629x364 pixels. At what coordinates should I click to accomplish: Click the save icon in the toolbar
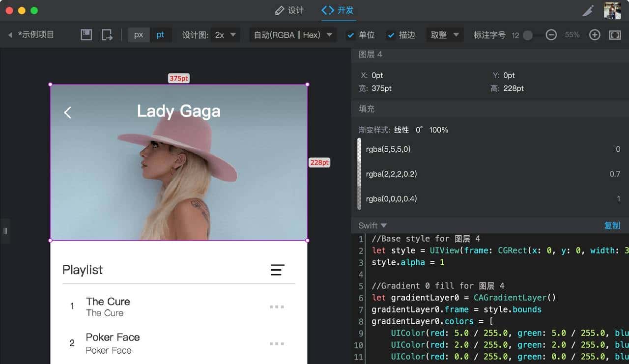click(x=86, y=35)
